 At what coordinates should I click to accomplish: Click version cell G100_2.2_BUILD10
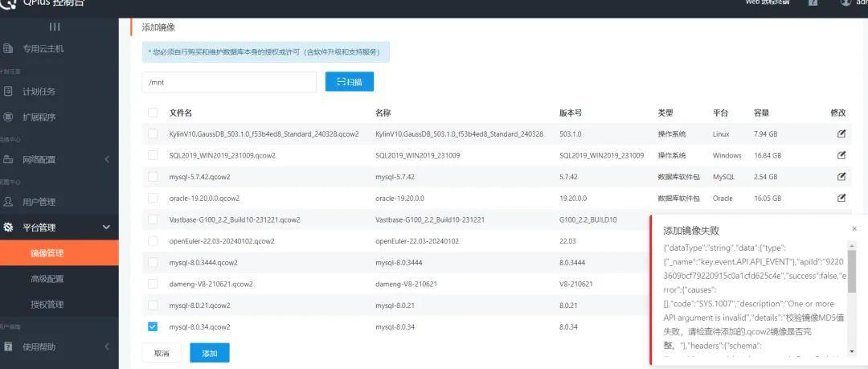(588, 220)
